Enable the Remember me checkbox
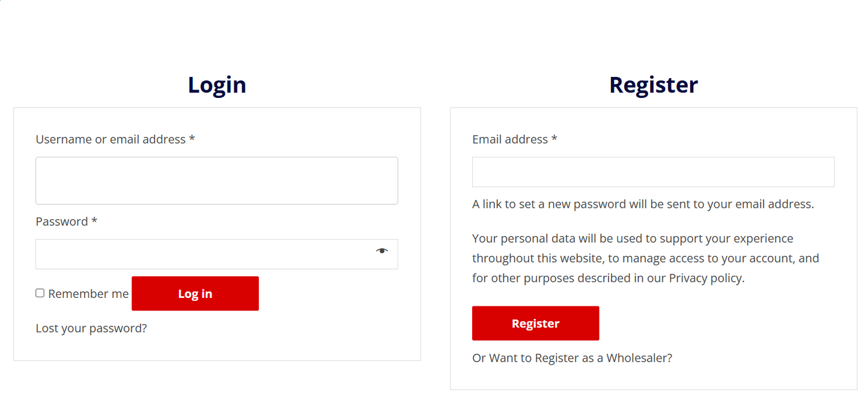 [x=40, y=293]
